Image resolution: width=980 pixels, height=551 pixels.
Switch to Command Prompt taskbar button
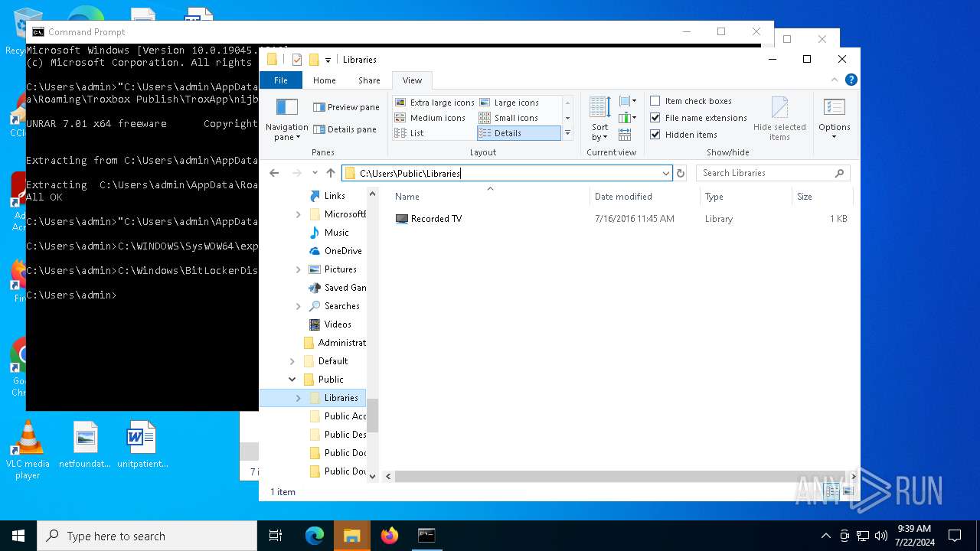[x=426, y=536]
